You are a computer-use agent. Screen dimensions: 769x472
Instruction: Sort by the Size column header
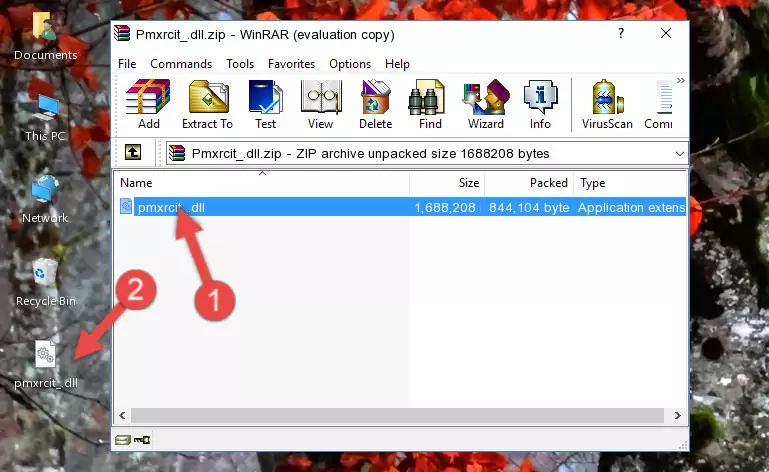[x=447, y=183]
